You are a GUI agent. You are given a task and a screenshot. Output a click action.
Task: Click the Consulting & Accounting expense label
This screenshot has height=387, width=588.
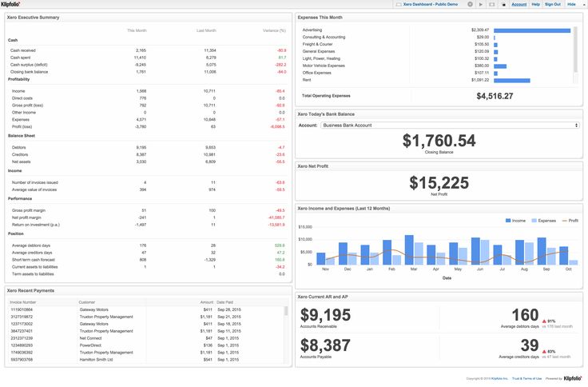(324, 37)
